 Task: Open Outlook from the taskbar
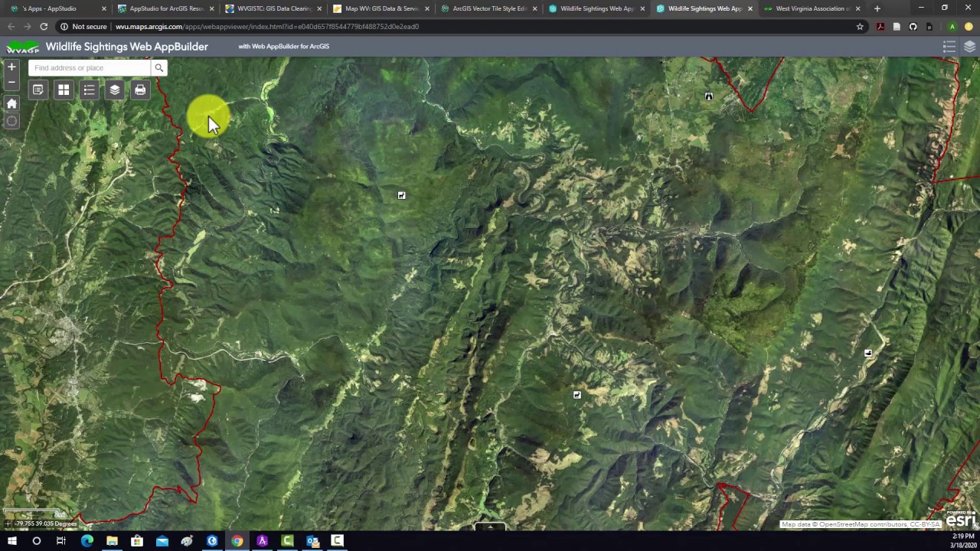312,541
